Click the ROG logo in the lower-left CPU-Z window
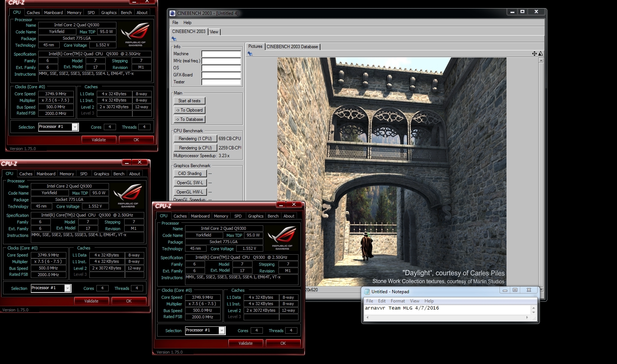 (x=128, y=195)
